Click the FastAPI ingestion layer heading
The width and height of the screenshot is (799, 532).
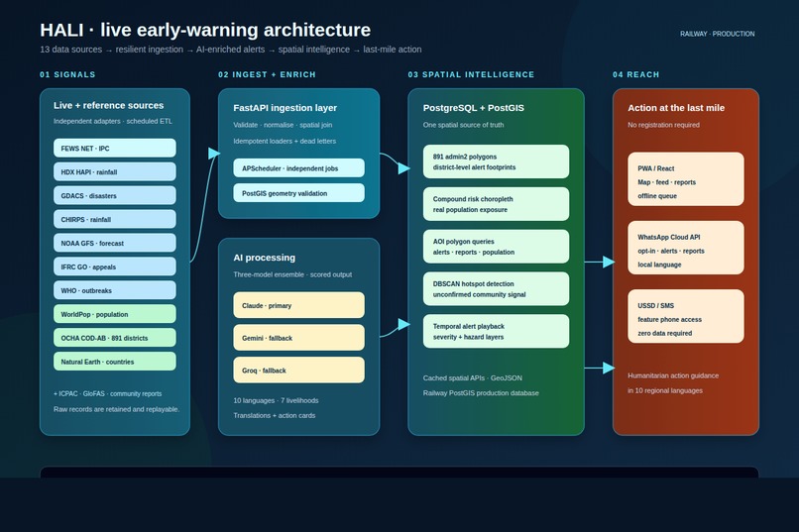[285, 108]
